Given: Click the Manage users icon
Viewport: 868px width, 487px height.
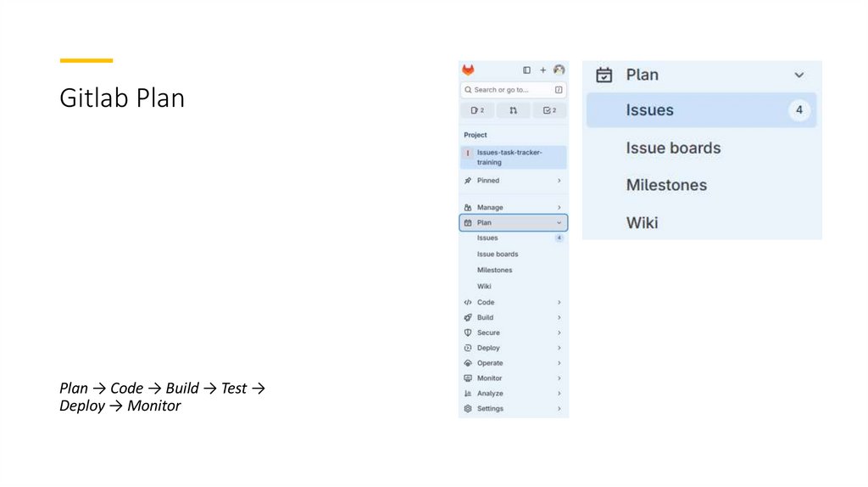Looking at the screenshot, I should coord(468,207).
